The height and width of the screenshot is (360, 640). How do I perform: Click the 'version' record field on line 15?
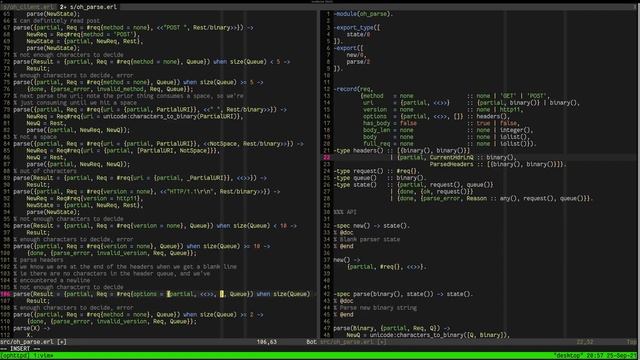click(375, 109)
